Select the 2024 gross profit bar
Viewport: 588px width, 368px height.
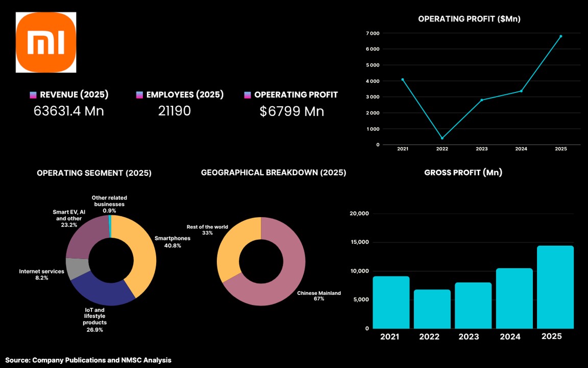514,298
